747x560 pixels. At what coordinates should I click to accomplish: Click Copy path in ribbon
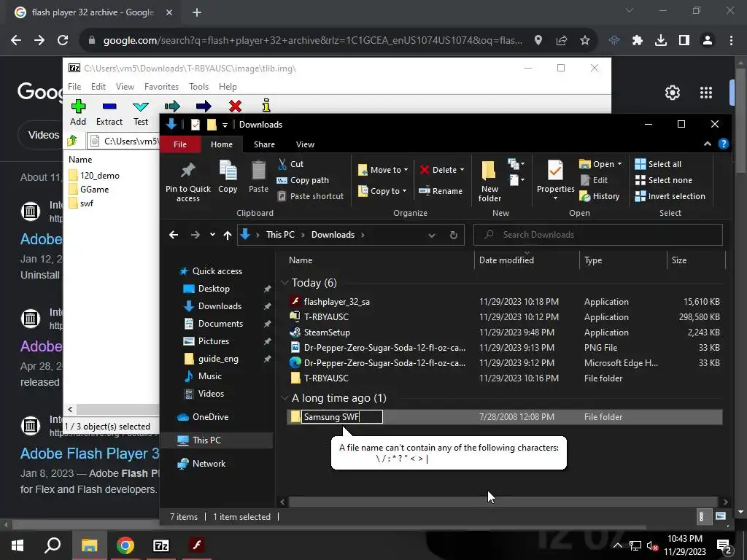pos(303,180)
